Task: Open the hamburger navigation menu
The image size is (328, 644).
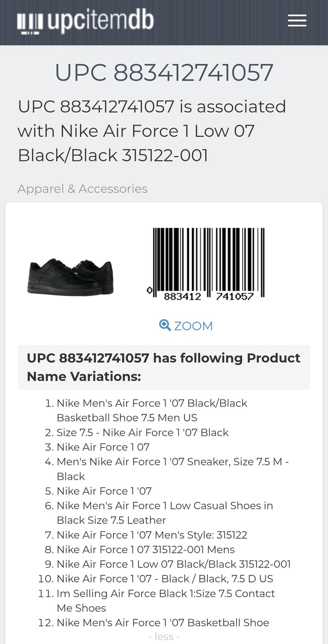Action: coord(297,21)
